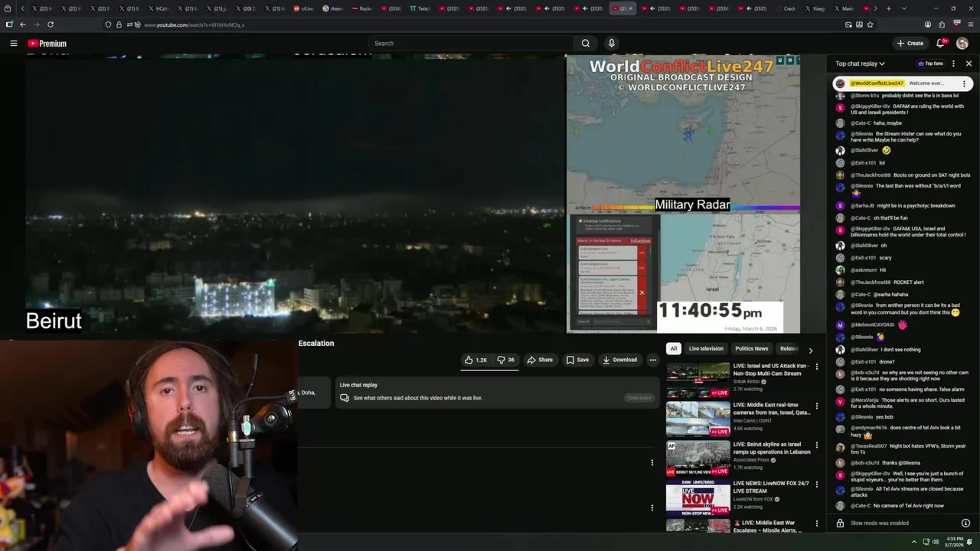Reload the page in browser toolbar
Screen dimensions: 980x551
[51, 24]
